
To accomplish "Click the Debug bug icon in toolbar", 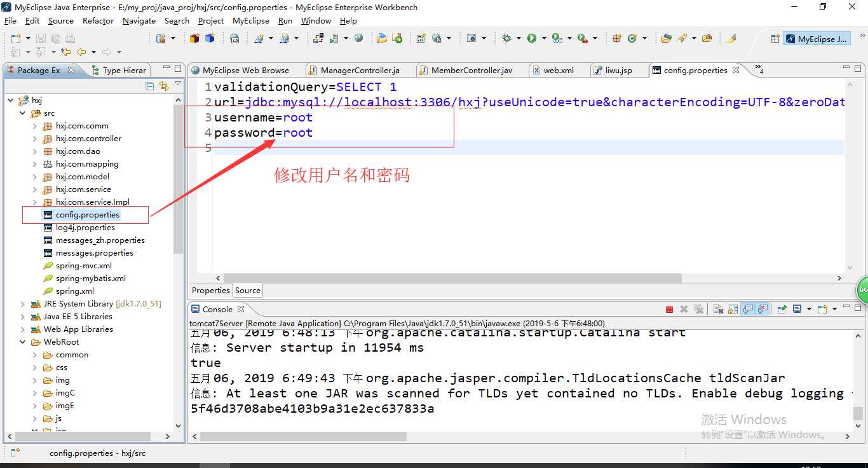I will click(x=506, y=39).
